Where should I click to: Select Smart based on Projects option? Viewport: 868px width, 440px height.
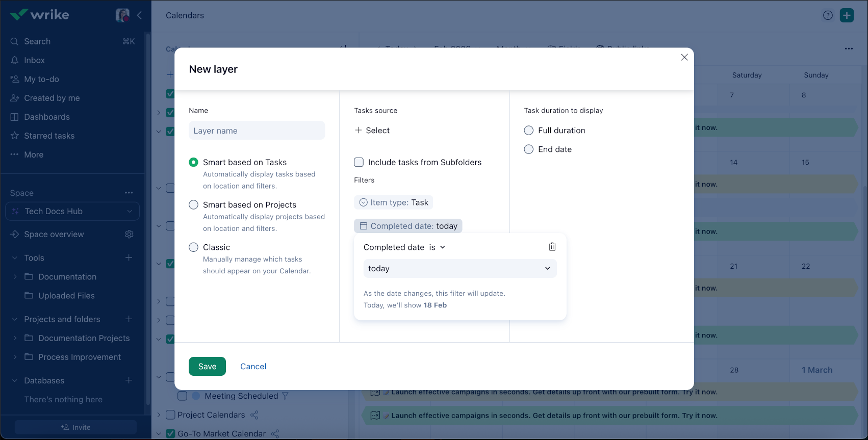193,204
